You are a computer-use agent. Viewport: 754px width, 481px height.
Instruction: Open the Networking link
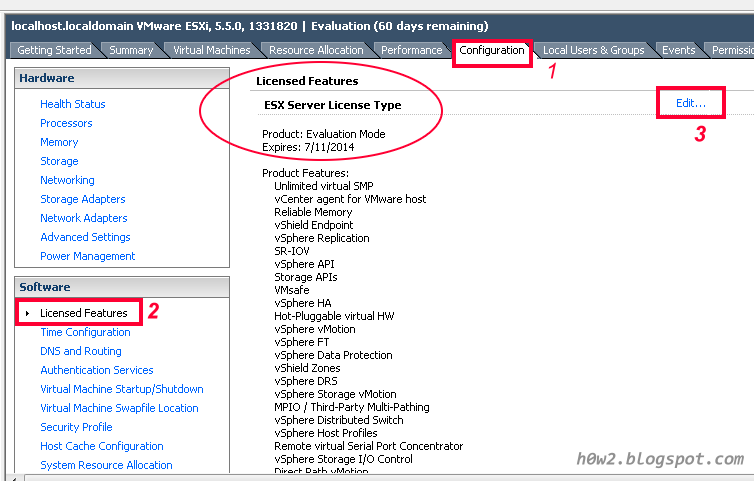pyautogui.click(x=67, y=180)
